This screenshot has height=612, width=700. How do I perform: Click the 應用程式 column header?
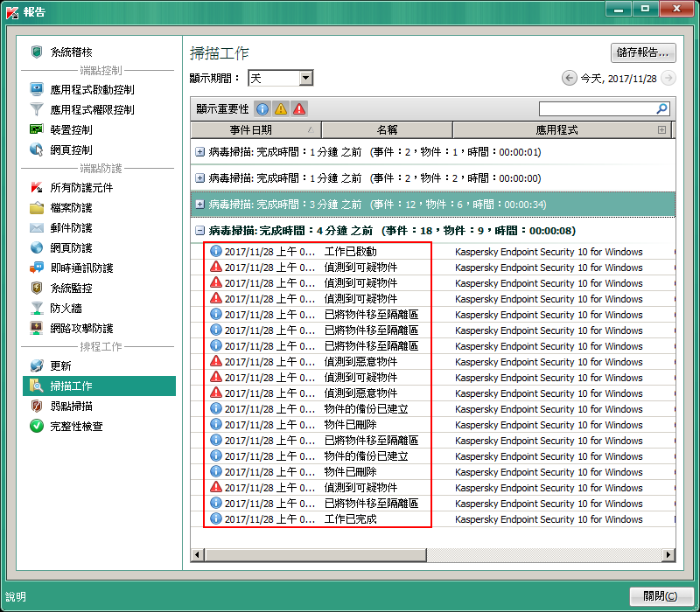coord(556,130)
